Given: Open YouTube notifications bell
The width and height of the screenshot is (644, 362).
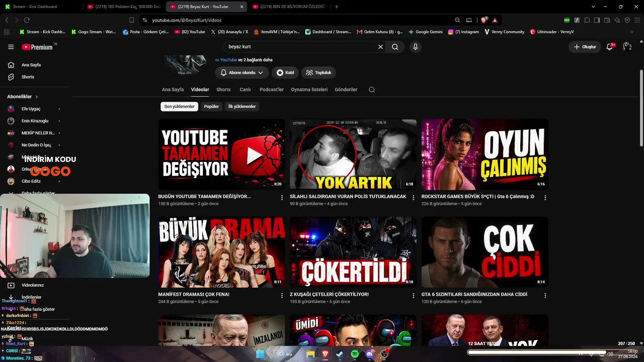Looking at the screenshot, I should [x=610, y=47].
